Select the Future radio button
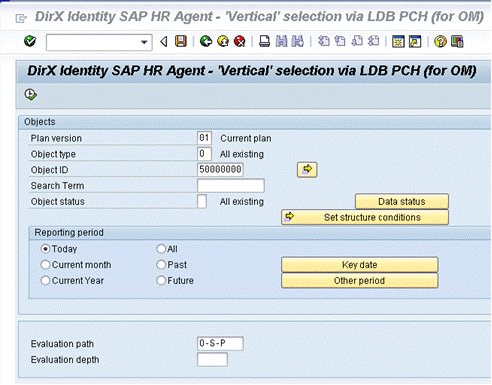The width and height of the screenshot is (492, 385). pyautogui.click(x=161, y=280)
